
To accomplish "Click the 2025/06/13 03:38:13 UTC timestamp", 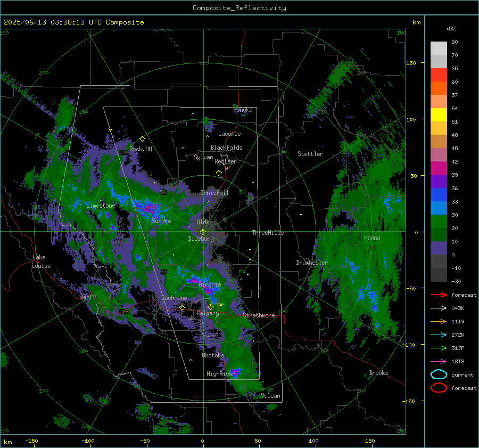I will (x=53, y=22).
